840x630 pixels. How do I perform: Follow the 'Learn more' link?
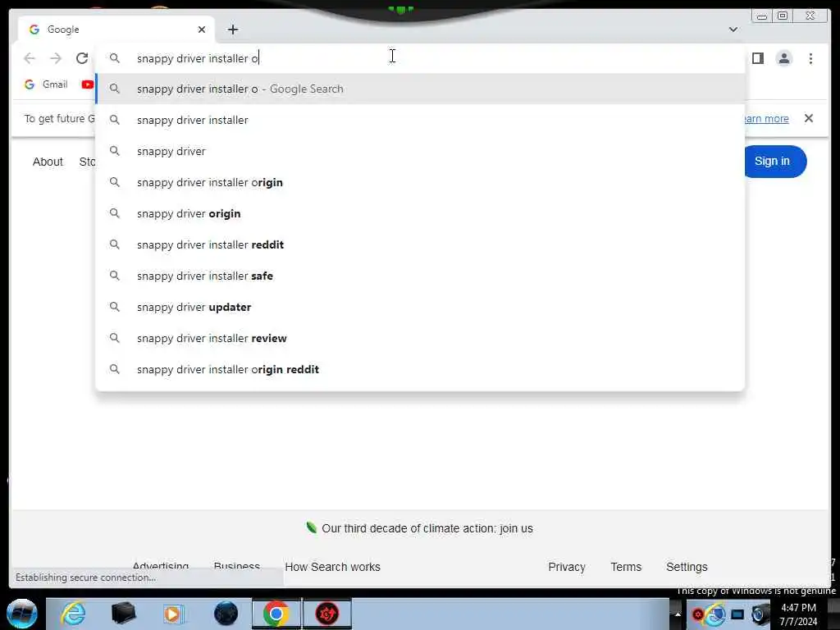pos(767,118)
